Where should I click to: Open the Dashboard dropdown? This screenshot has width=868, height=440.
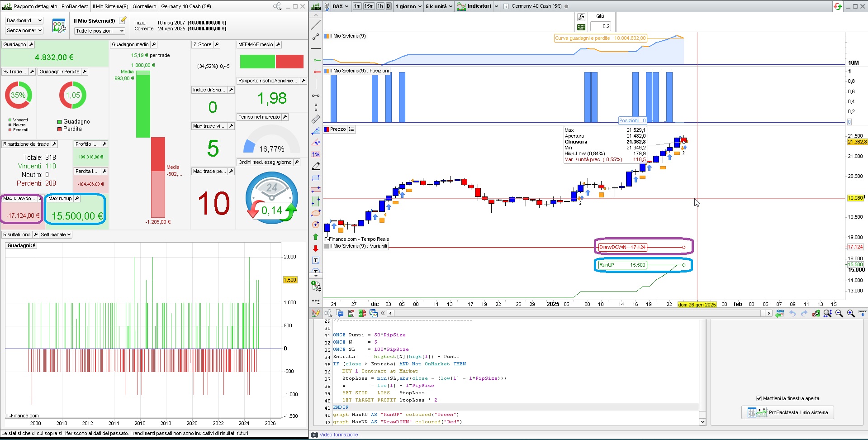pos(24,21)
